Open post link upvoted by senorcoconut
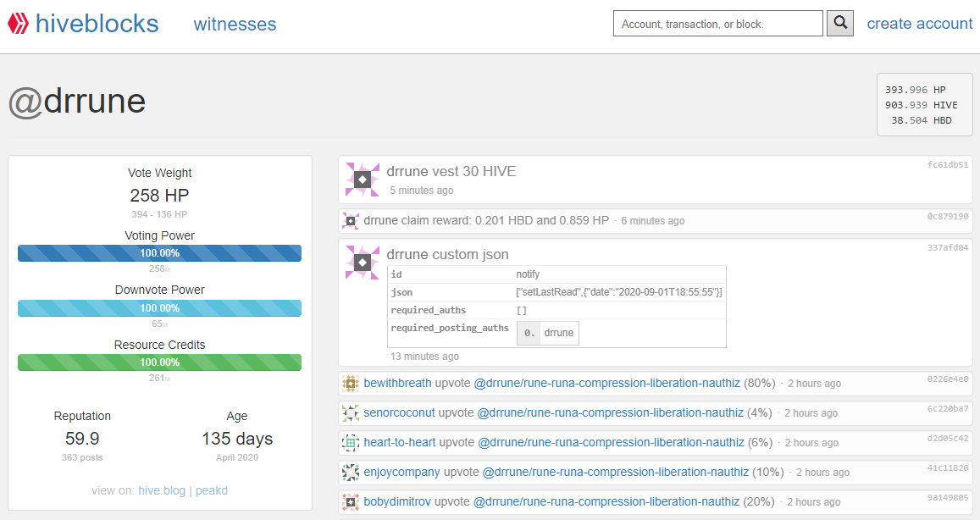 [611, 413]
